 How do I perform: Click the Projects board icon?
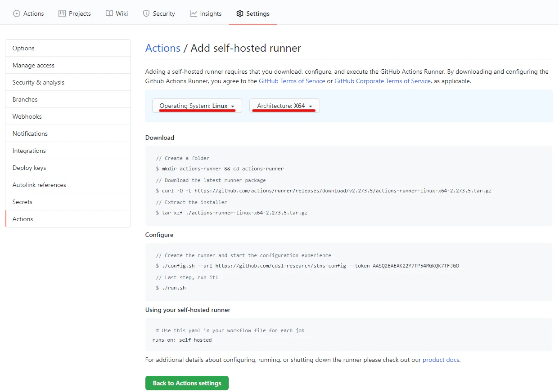[x=62, y=13]
